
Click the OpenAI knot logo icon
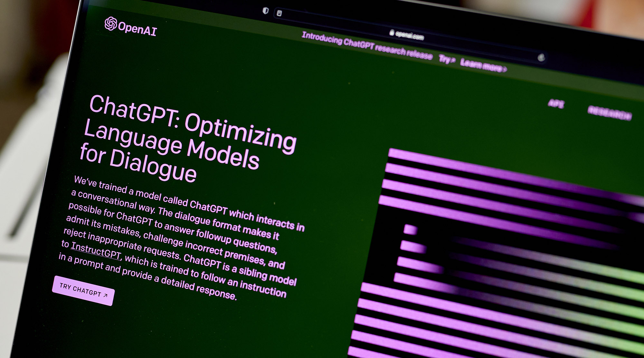coord(110,24)
